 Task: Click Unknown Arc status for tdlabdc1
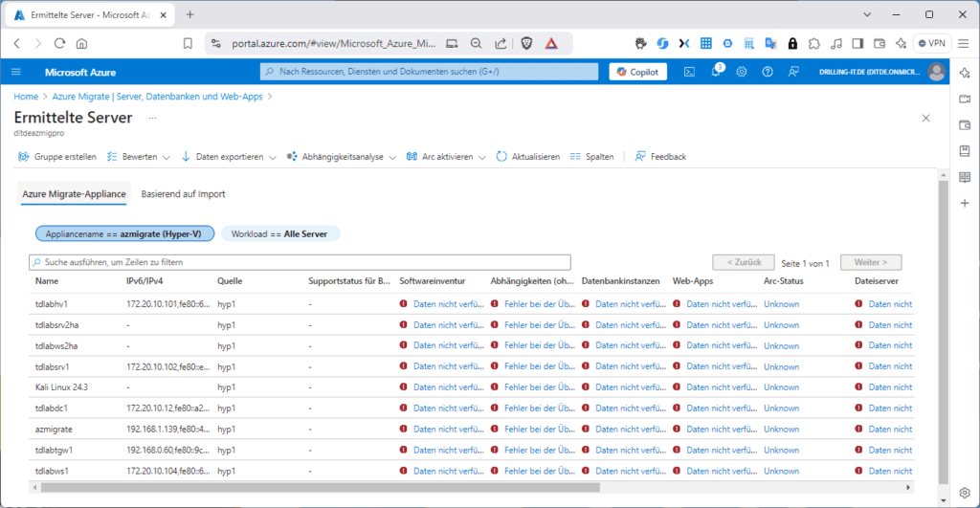pos(781,408)
